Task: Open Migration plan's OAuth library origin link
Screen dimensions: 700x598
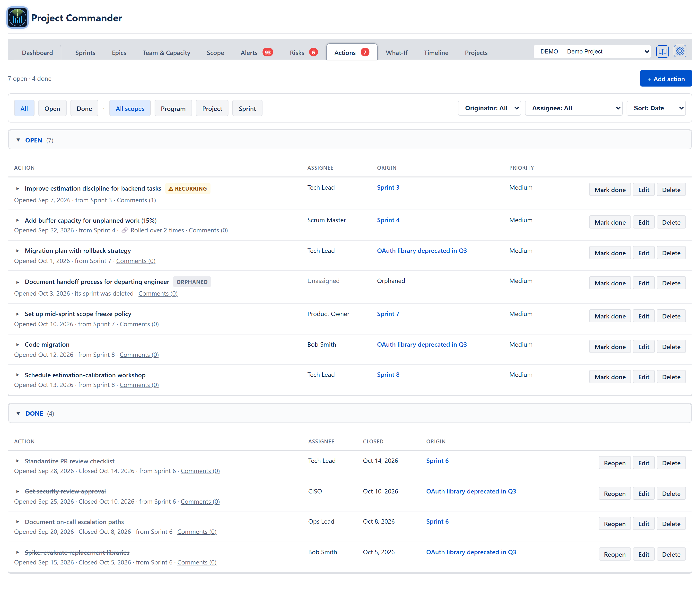Action: tap(422, 251)
